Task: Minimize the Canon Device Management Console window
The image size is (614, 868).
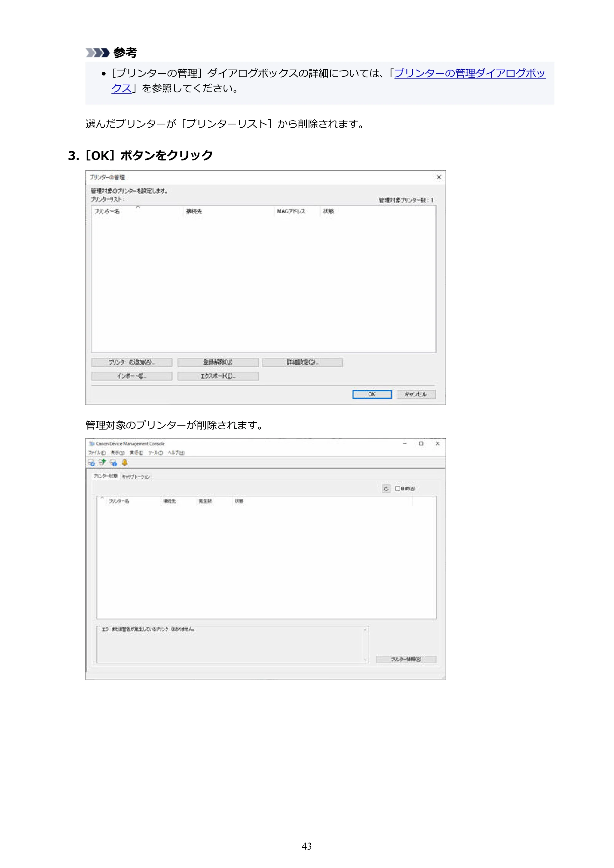Action: coord(405,443)
